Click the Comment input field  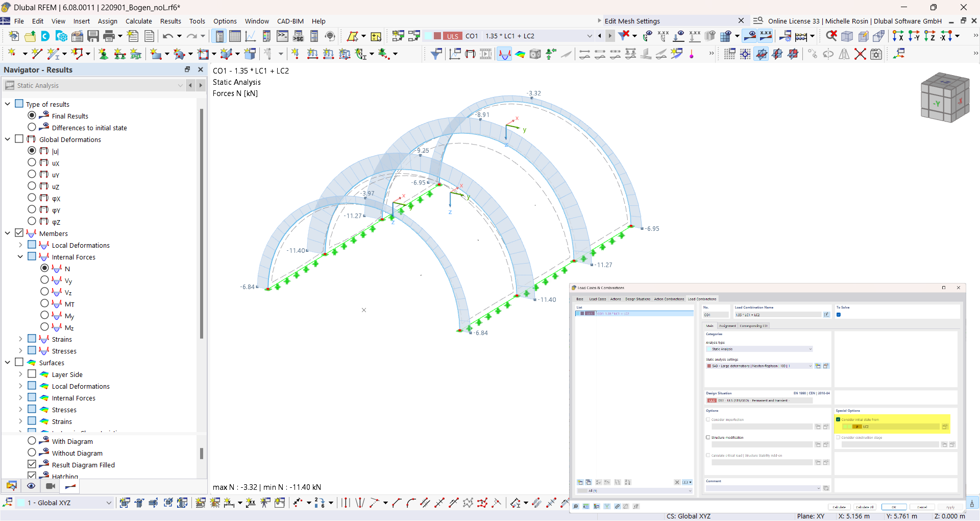pyautogui.click(x=763, y=488)
